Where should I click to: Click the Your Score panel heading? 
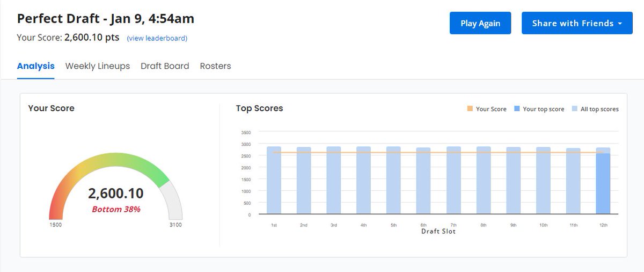pyautogui.click(x=51, y=108)
